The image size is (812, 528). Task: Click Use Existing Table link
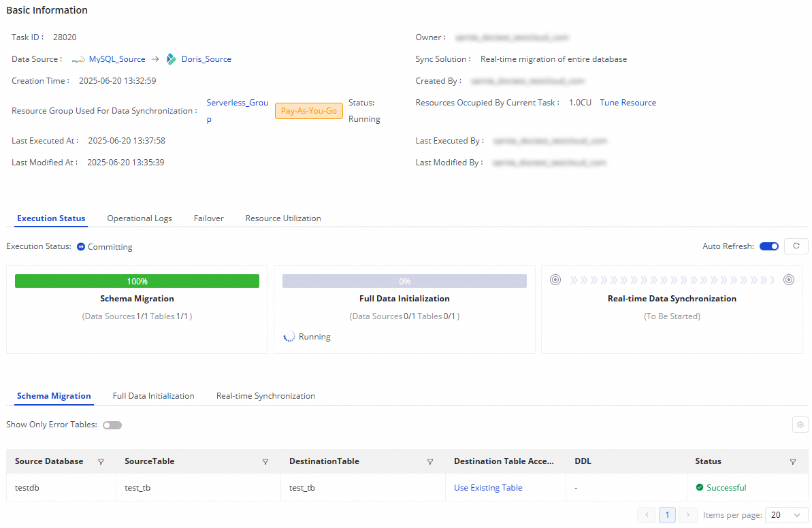coord(488,488)
